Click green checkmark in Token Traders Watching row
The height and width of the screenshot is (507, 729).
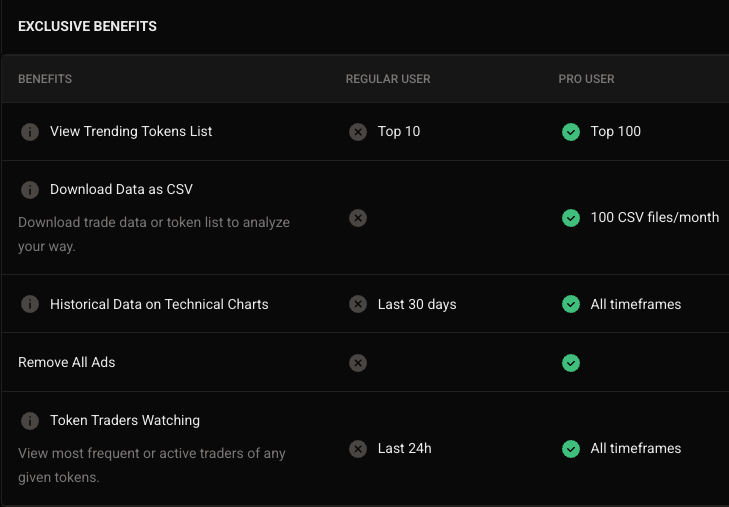click(571, 449)
